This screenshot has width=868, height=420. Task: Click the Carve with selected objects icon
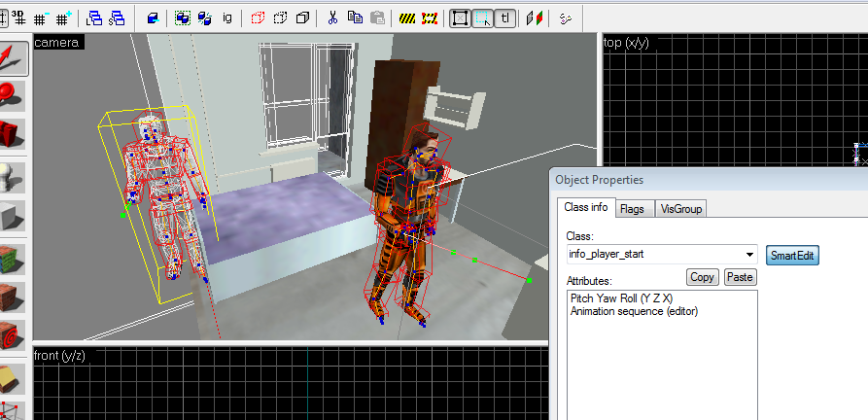(x=153, y=17)
